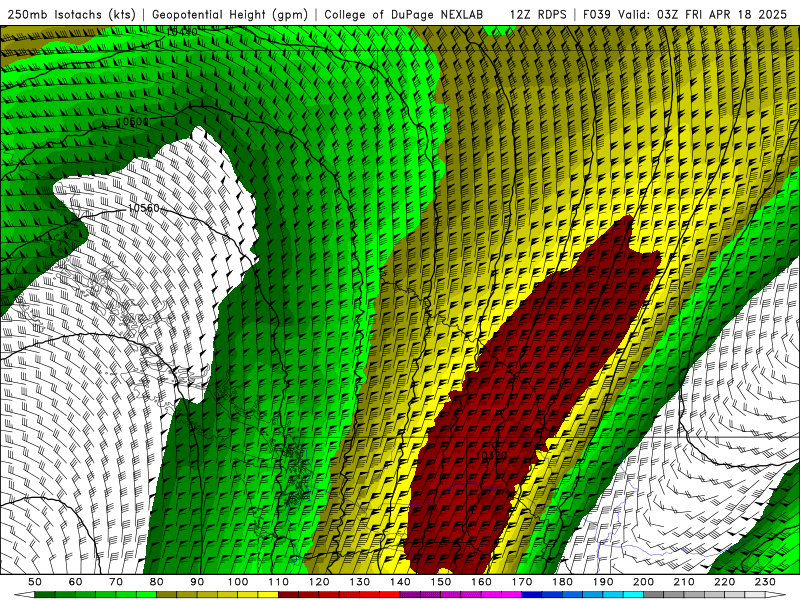800x600 pixels.
Task: Click the '250mb Isotachs (kts)' title text
Action: click(71, 14)
